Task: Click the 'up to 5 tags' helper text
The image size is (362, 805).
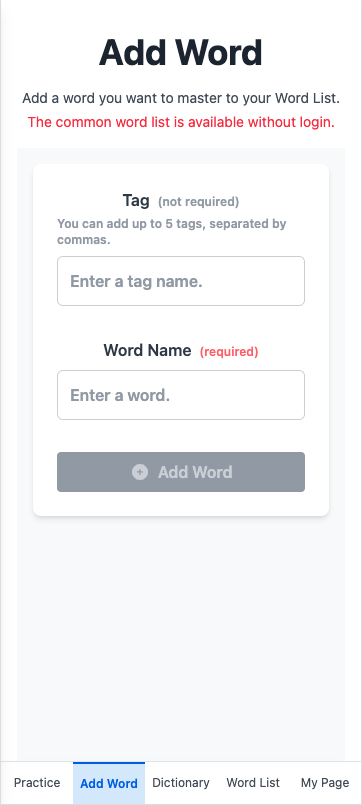Action: [x=172, y=232]
